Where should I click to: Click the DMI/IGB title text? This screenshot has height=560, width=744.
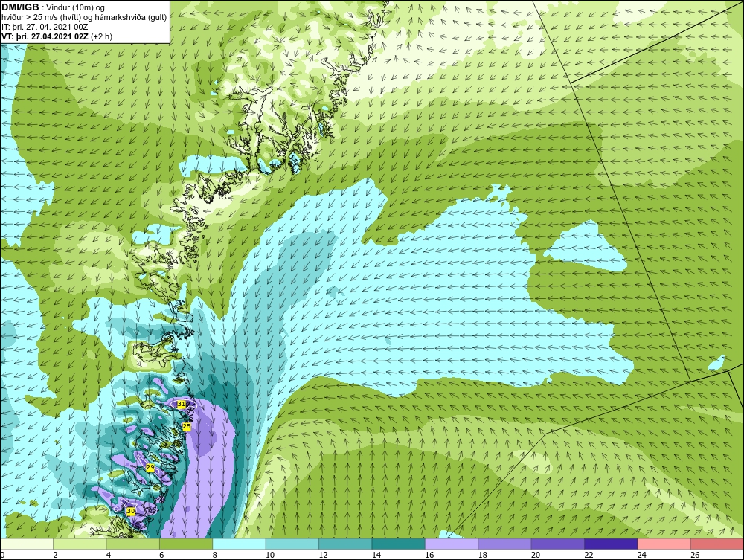(20, 7)
